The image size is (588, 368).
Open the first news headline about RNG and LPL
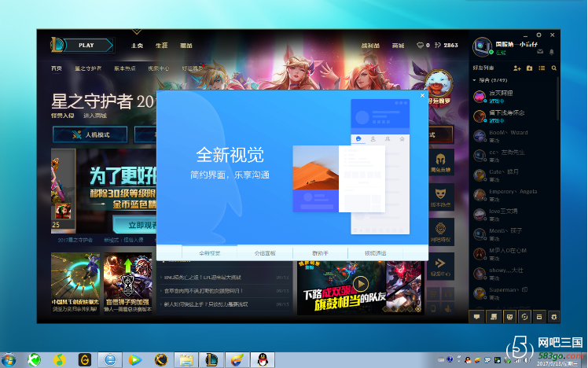tap(203, 278)
